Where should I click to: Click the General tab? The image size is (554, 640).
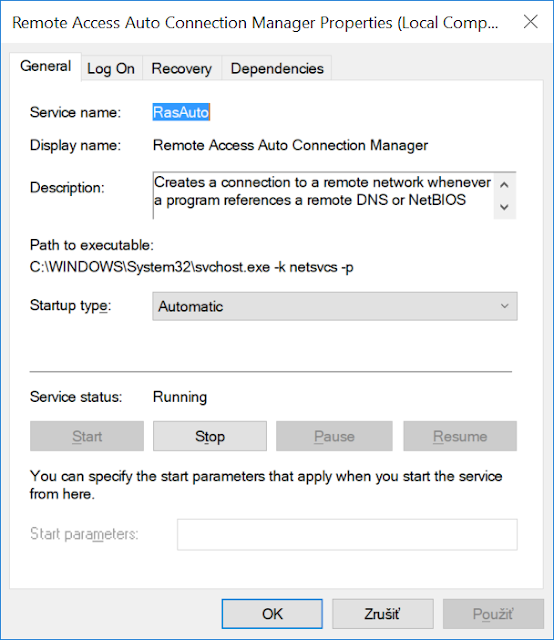[45, 66]
